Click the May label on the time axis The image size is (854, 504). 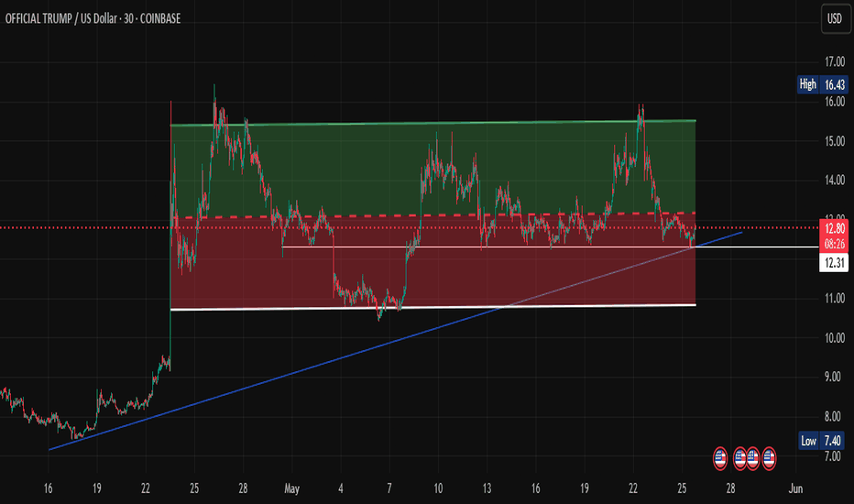292,488
